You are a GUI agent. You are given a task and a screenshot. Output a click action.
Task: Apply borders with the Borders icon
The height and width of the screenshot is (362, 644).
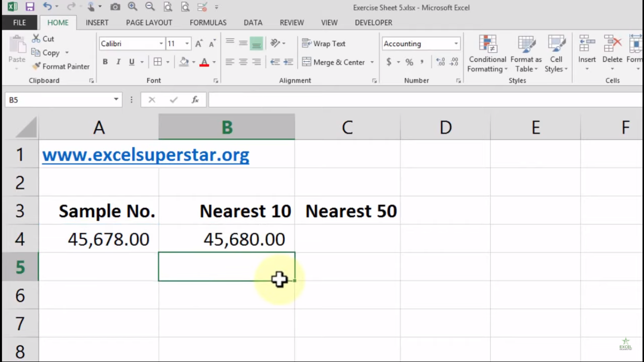point(157,62)
